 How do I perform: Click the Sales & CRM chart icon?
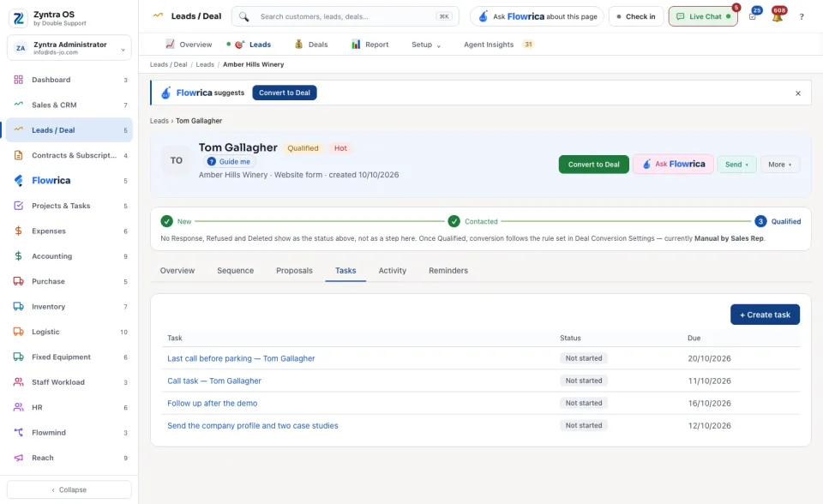pyautogui.click(x=18, y=105)
